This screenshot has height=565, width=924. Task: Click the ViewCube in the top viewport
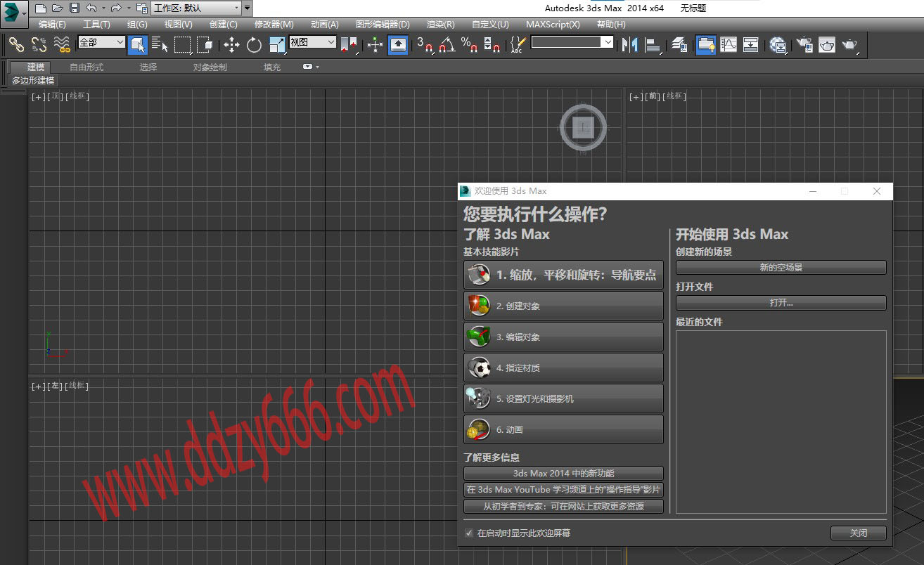[583, 127]
